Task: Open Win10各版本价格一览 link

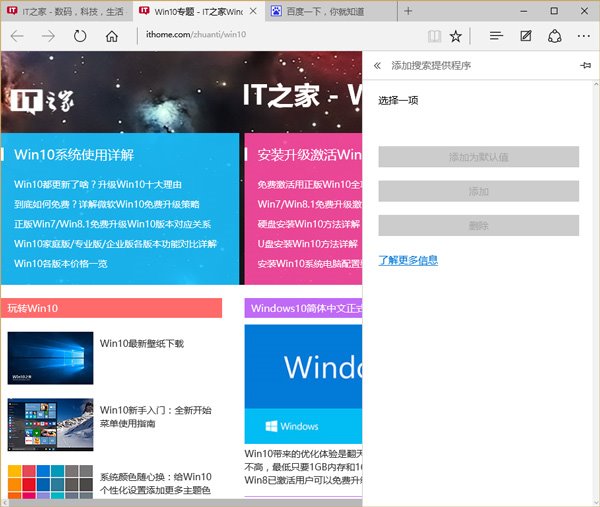Action: pyautogui.click(x=61, y=264)
